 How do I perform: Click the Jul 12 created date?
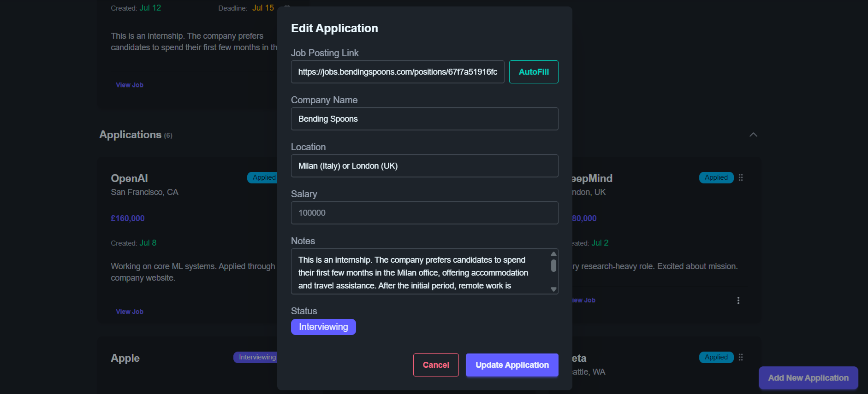coord(150,8)
